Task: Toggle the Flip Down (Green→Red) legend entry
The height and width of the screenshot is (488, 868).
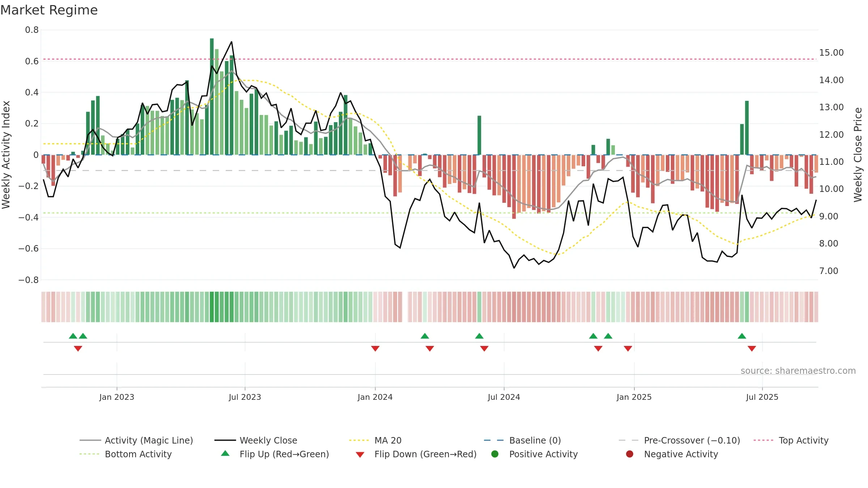Action: click(416, 454)
